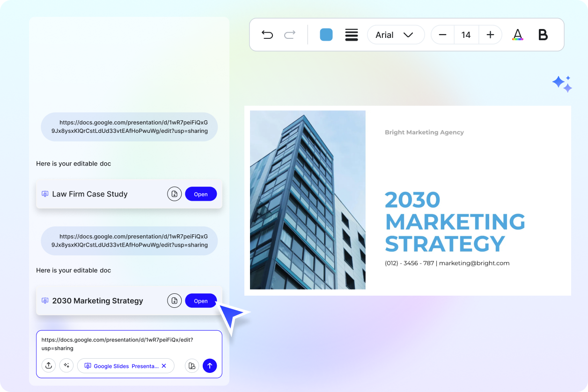Screen dimensions: 588x392
Task: Open the Law Firm Case Study document
Action: [x=200, y=194]
